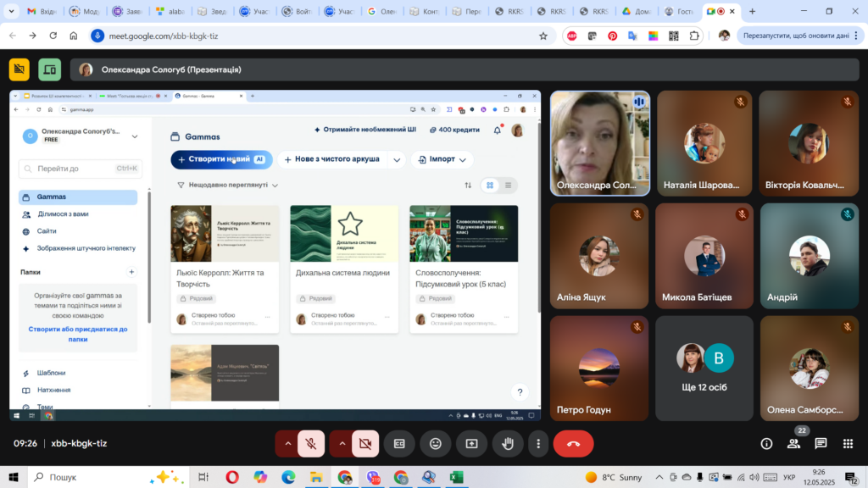
Task: Toggle the microphone mute button in Meet
Action: pyautogui.click(x=311, y=444)
